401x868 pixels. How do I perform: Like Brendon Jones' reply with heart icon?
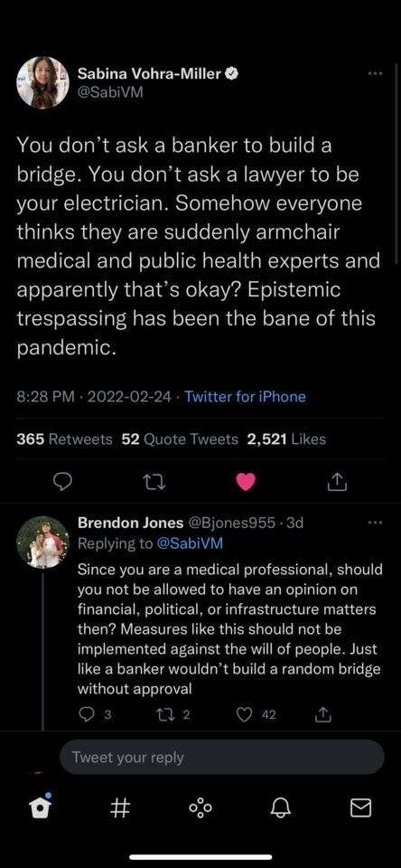pyautogui.click(x=245, y=714)
